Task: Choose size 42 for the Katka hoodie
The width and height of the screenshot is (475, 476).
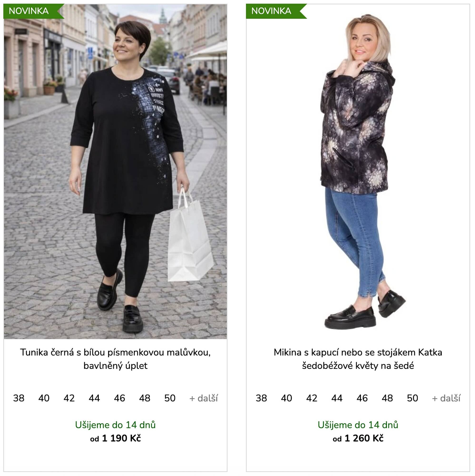Action: [x=312, y=398]
